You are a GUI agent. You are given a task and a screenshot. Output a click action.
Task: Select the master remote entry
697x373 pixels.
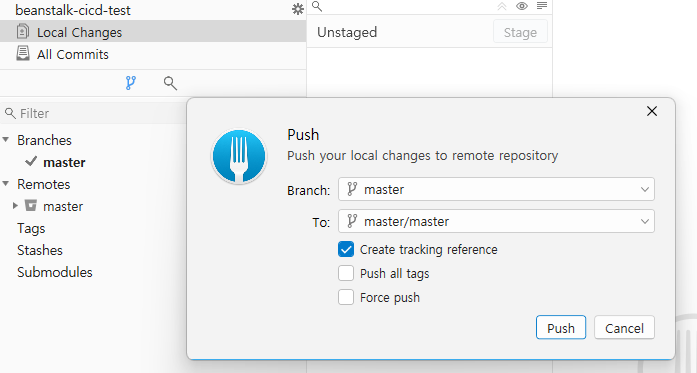(63, 206)
